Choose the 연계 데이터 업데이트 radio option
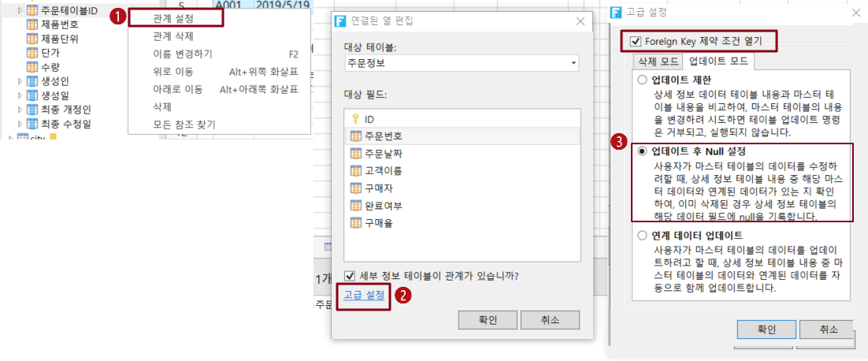The height and width of the screenshot is (361, 868). (x=642, y=236)
